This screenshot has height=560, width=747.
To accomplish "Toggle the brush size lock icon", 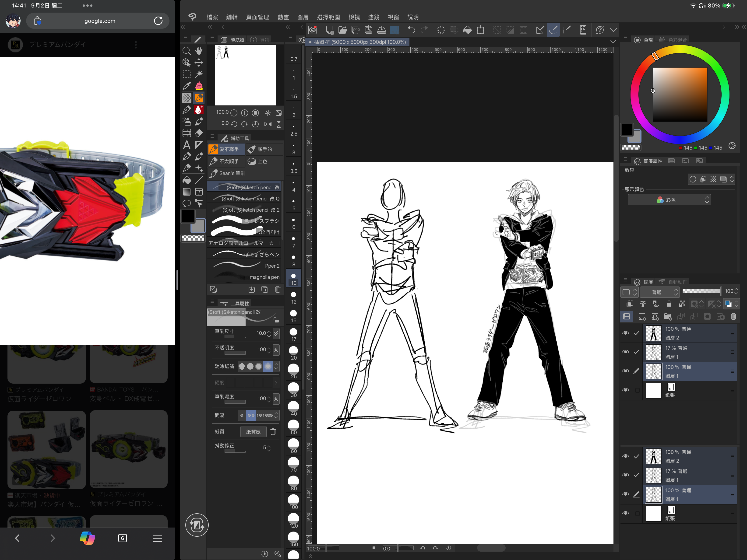I will pos(276,319).
